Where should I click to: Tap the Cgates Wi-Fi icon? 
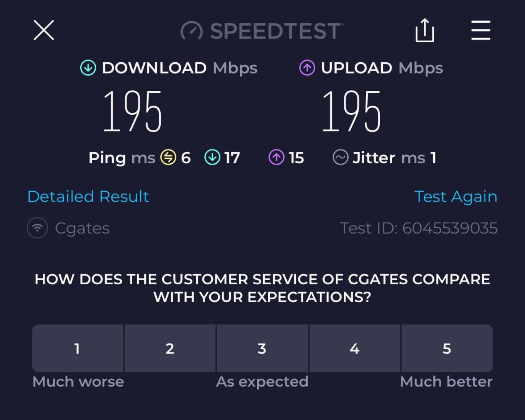(x=37, y=228)
